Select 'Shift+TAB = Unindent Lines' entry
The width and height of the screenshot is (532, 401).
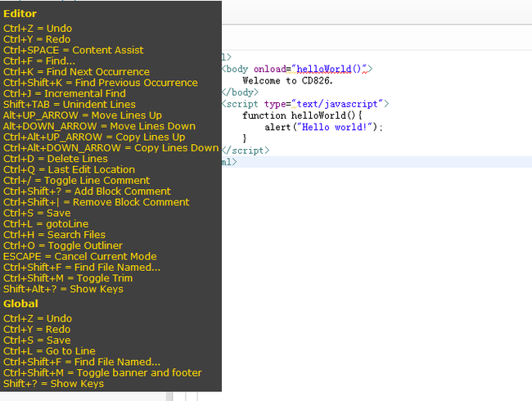(x=70, y=105)
